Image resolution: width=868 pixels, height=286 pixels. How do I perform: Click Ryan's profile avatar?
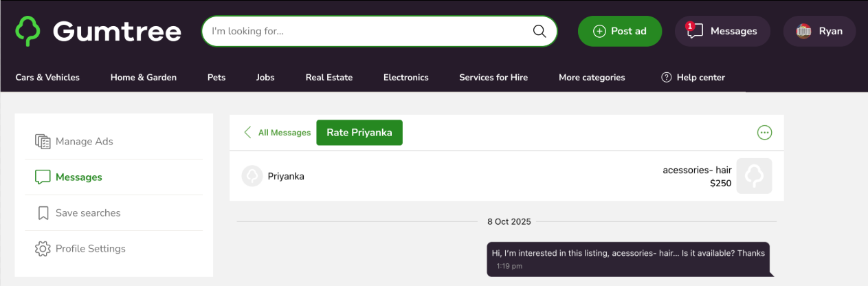[803, 31]
